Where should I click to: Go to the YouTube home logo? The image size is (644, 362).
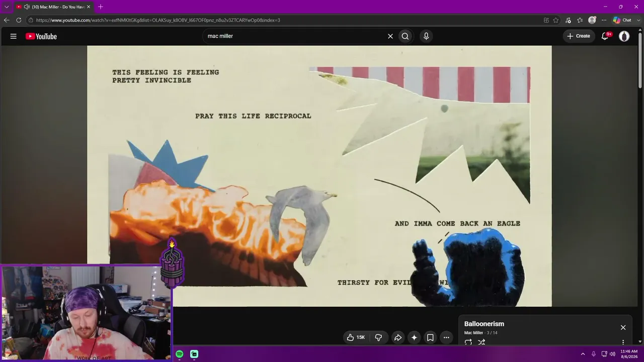[x=41, y=36]
